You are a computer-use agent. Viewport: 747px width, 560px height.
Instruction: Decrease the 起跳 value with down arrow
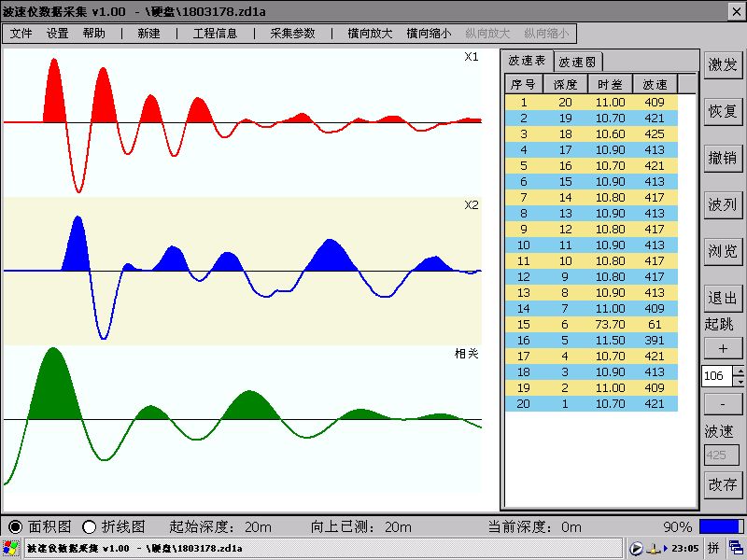coord(740,381)
